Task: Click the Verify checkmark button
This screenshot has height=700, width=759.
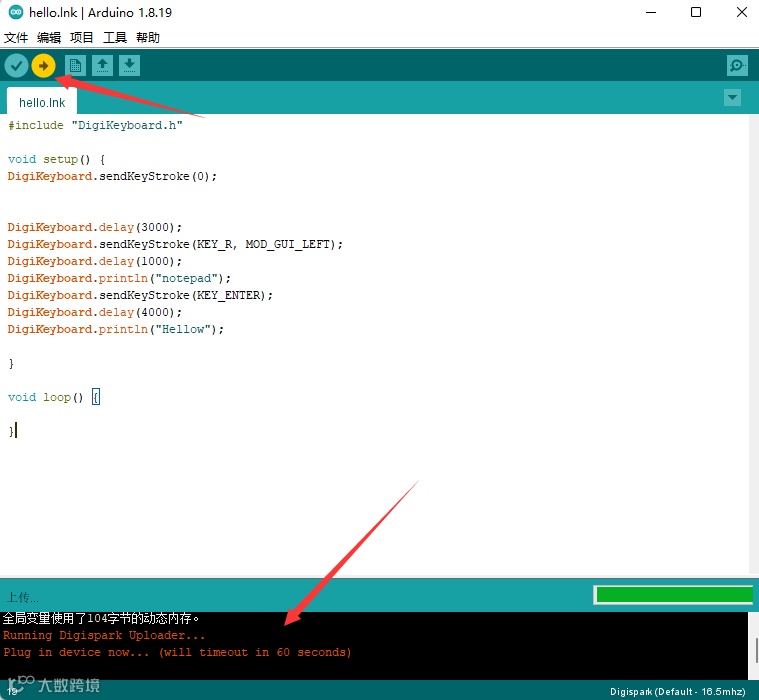Action: coord(16,65)
